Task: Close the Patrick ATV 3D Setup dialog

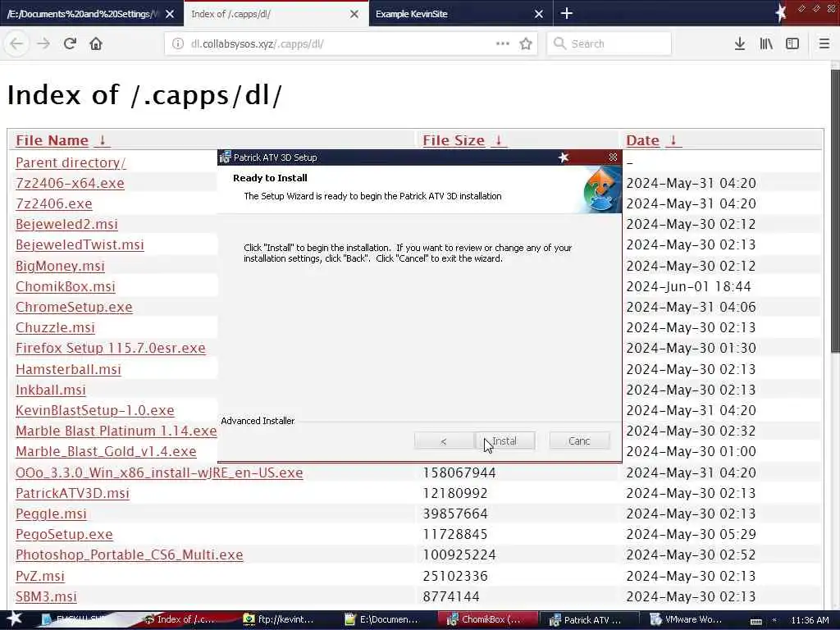Action: (613, 157)
